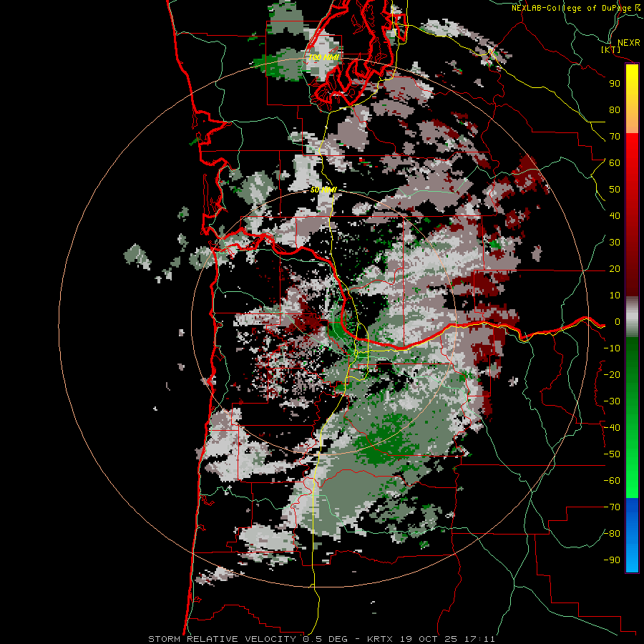Image resolution: width=644 pixels, height=644 pixels.
Task: Click the -30 knot scale label
Action: (612, 401)
